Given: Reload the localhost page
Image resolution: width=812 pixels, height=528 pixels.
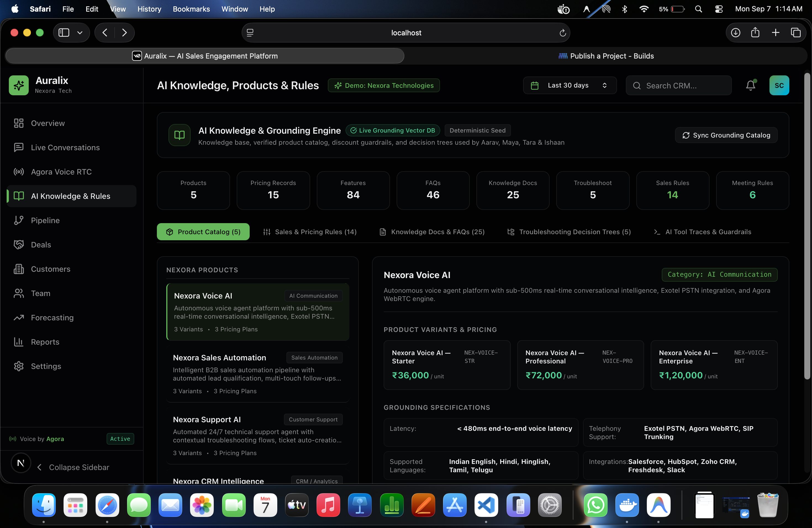Looking at the screenshot, I should coord(563,33).
